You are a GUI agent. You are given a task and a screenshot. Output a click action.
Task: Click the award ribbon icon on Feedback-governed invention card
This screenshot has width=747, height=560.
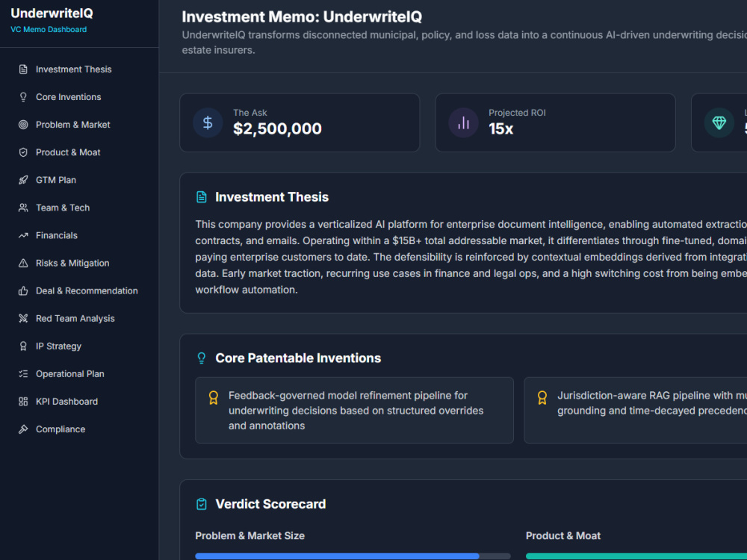pos(214,398)
